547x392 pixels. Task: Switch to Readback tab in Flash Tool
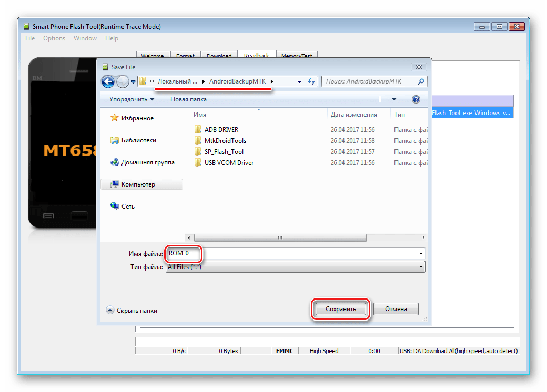[x=257, y=55]
